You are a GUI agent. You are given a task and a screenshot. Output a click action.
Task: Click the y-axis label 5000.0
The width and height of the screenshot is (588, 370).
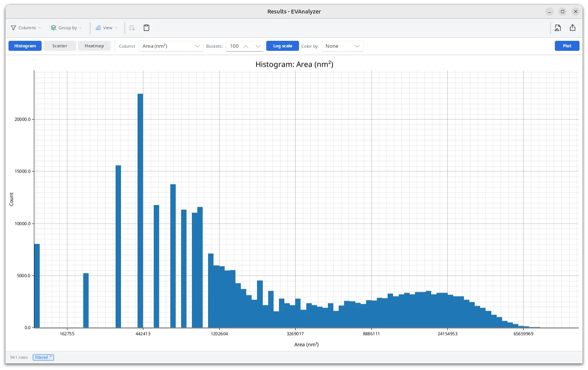24,276
